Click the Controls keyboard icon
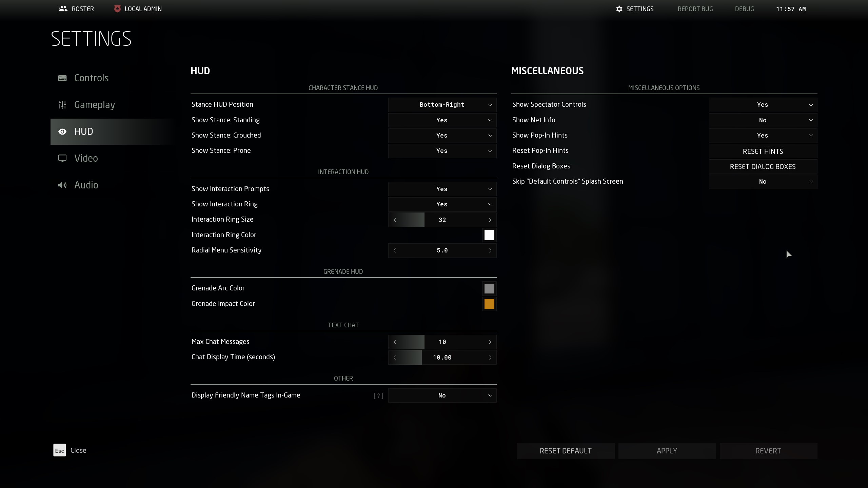Viewport: 868px width, 488px height. (x=62, y=78)
